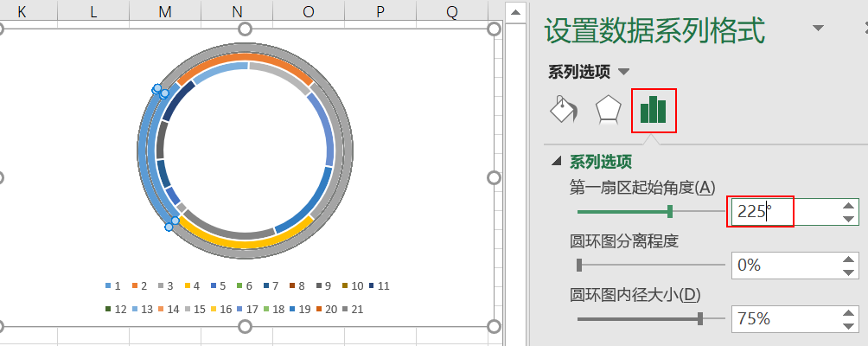This screenshot has height=346, width=868.
Task: Open the Series Options bar chart tab
Action: (654, 109)
